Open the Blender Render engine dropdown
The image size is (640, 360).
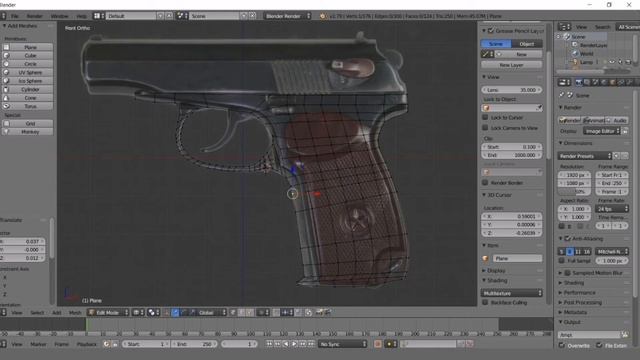[287, 16]
